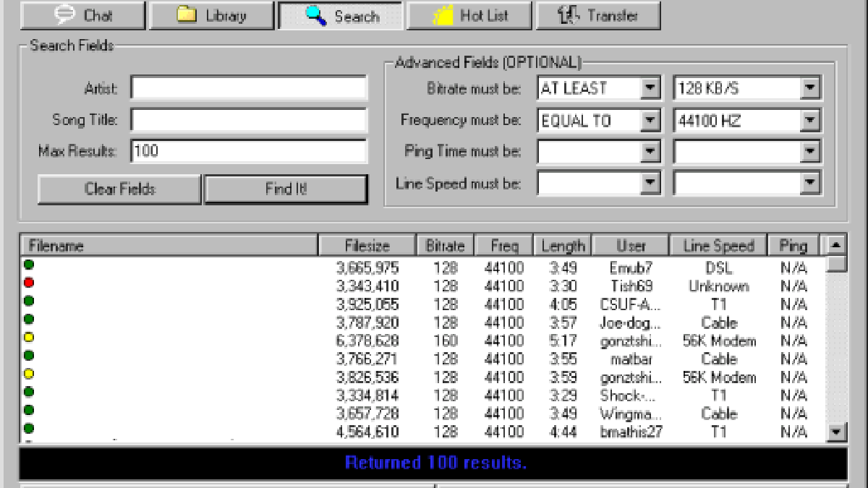Sort results by Bitrate column header
The width and height of the screenshot is (868, 488).
point(445,245)
